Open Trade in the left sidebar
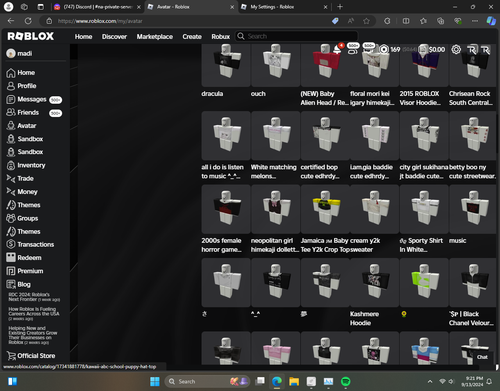Viewport: 500px width, 391px height. tap(20, 179)
